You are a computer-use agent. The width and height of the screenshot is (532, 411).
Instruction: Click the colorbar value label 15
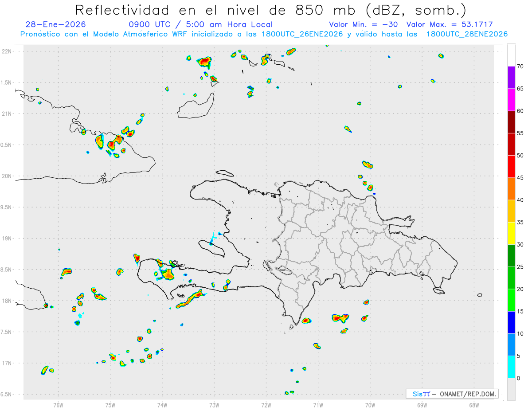[520, 311]
